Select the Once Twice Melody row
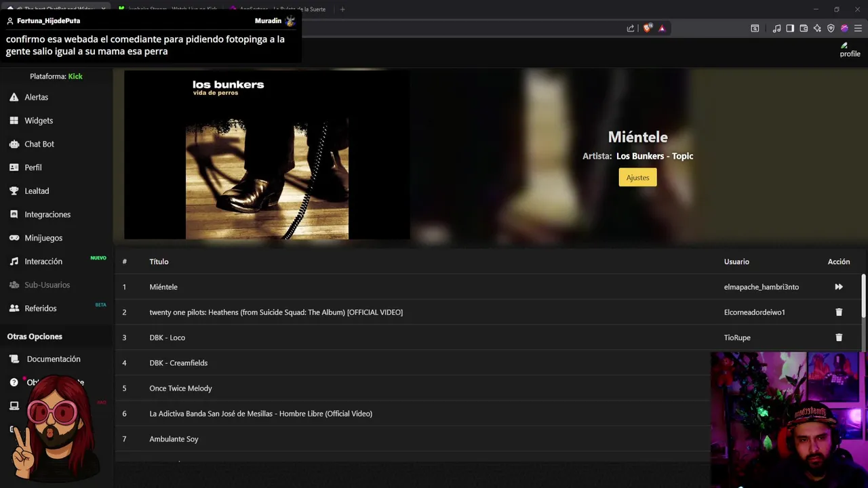Image resolution: width=868 pixels, height=488 pixels. 414,388
